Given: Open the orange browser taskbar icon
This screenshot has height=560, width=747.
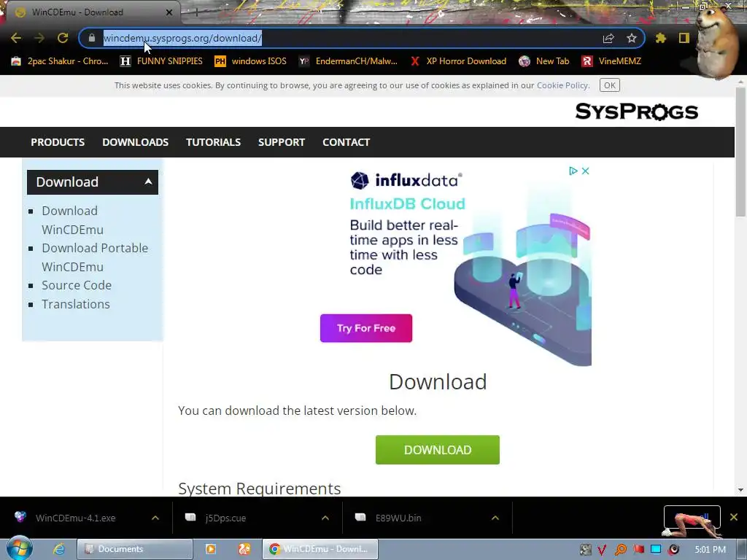Looking at the screenshot, I should point(244,549).
